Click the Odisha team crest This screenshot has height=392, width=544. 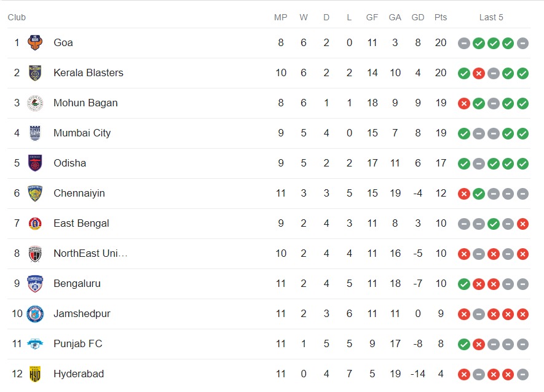click(x=35, y=163)
